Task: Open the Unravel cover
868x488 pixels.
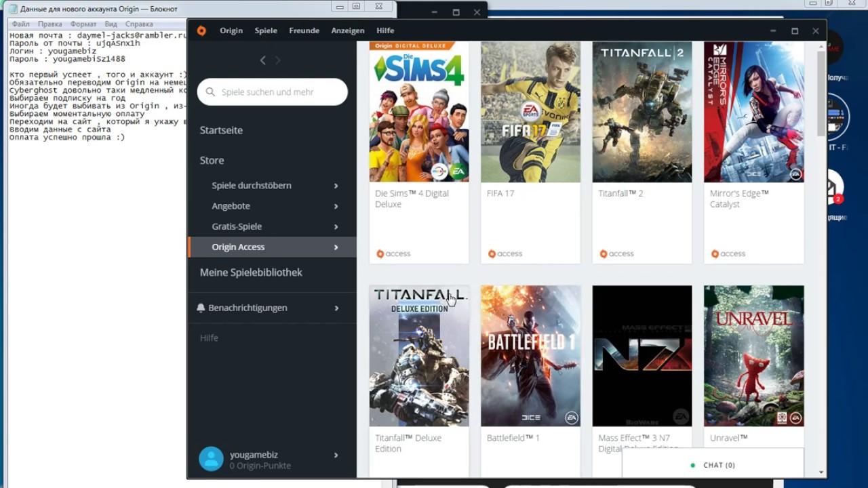Action: pyautogui.click(x=754, y=356)
